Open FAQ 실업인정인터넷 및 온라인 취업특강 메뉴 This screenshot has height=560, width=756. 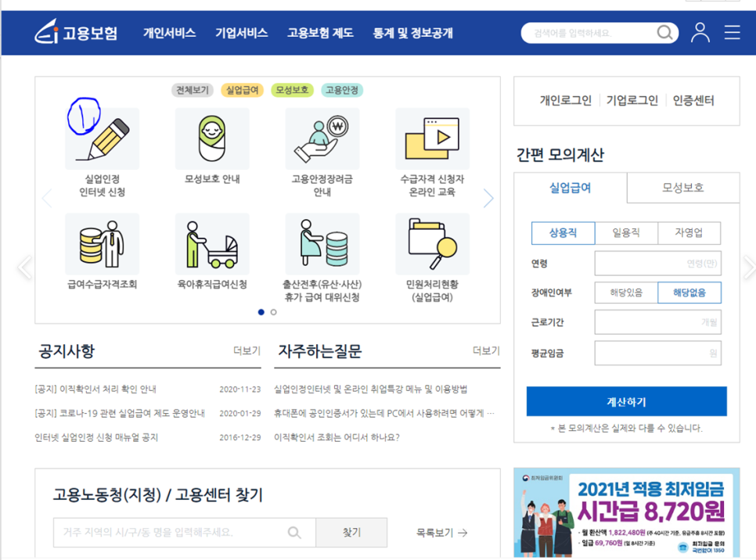370,389
